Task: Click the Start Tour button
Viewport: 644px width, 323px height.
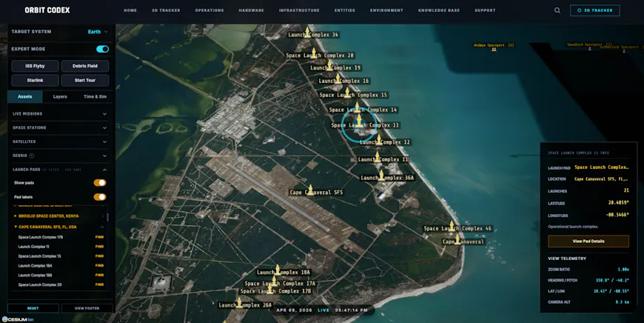Action: pyautogui.click(x=85, y=80)
